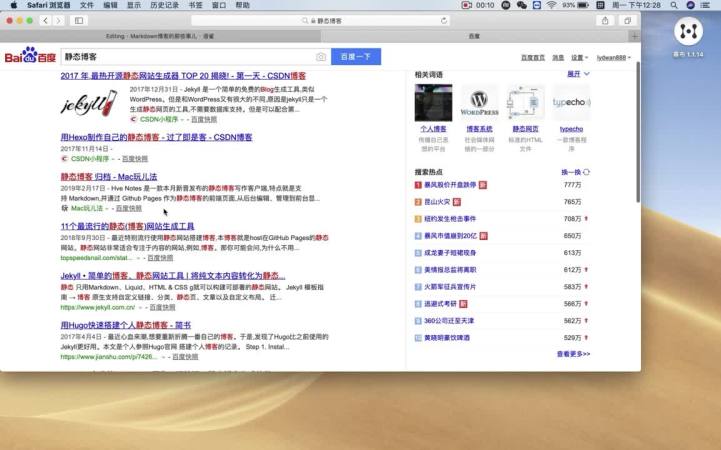
Task: Open the 书签 menu
Action: coord(195,5)
